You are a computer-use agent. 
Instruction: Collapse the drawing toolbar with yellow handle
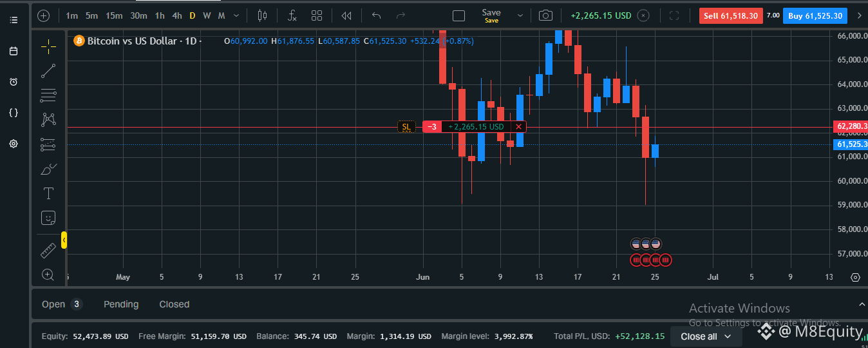click(64, 241)
